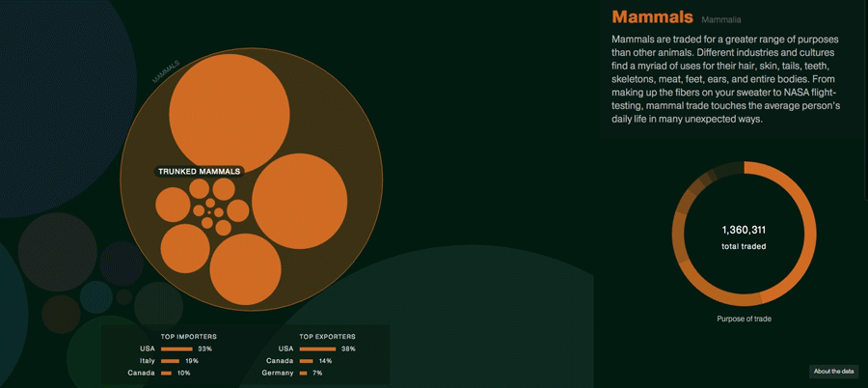
Task: Click the Purpose of trade caption
Action: click(744, 319)
